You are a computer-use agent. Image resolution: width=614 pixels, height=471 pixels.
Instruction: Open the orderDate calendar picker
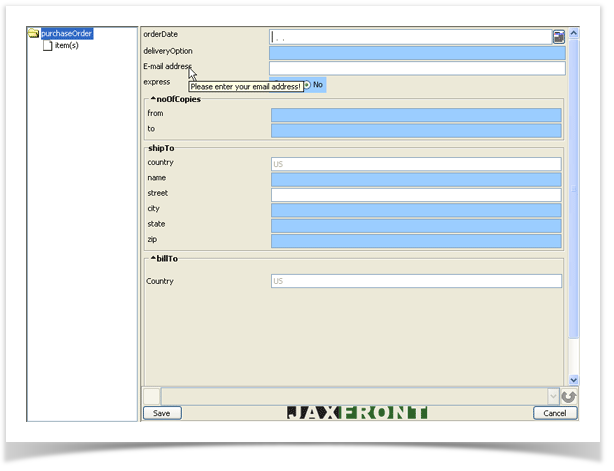(558, 36)
